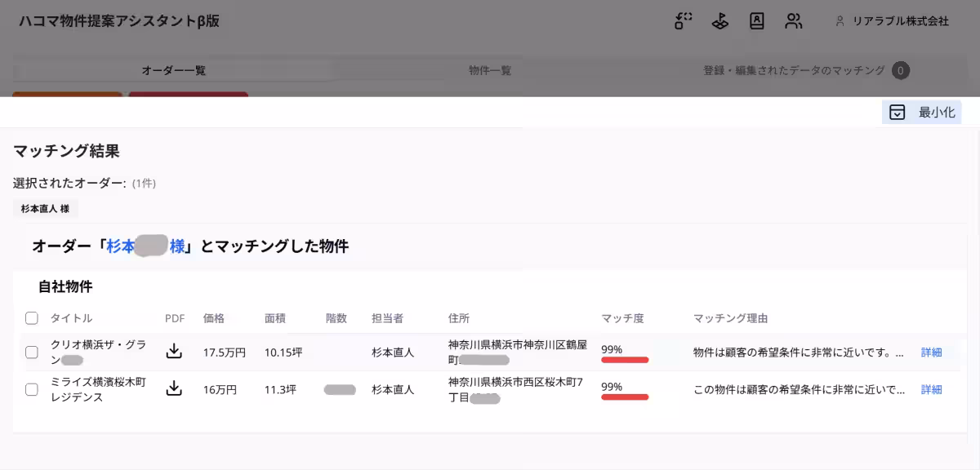Download the PDF for クリオ横浜ザ・グラン
Image resolution: width=980 pixels, height=470 pixels.
pos(174,352)
